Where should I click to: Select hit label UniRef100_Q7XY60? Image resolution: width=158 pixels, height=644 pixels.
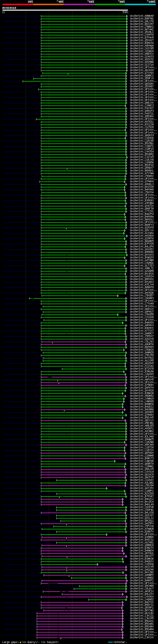[x=142, y=73]
